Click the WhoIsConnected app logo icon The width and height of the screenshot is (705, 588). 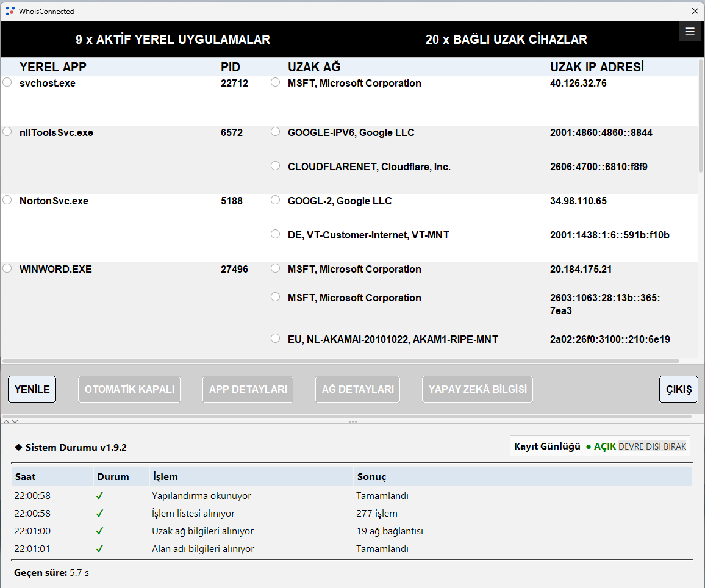pyautogui.click(x=10, y=11)
